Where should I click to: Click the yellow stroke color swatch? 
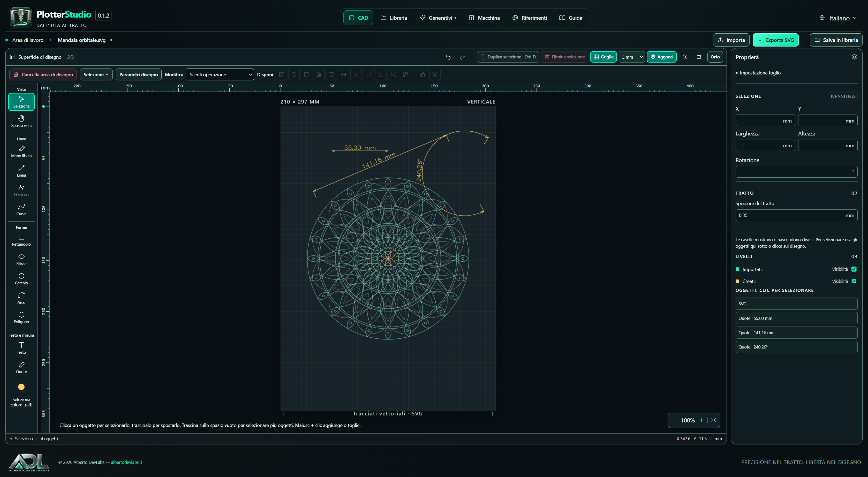click(x=21, y=387)
